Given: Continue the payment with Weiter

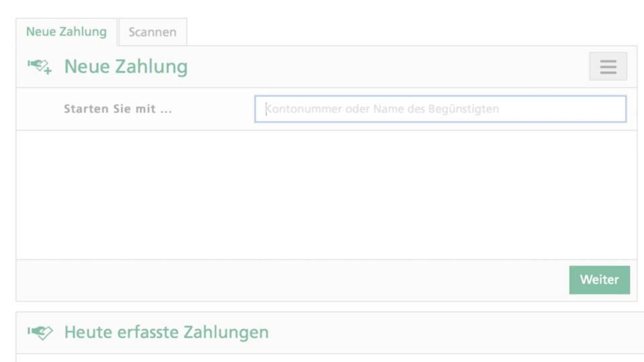Looking at the screenshot, I should [599, 279].
